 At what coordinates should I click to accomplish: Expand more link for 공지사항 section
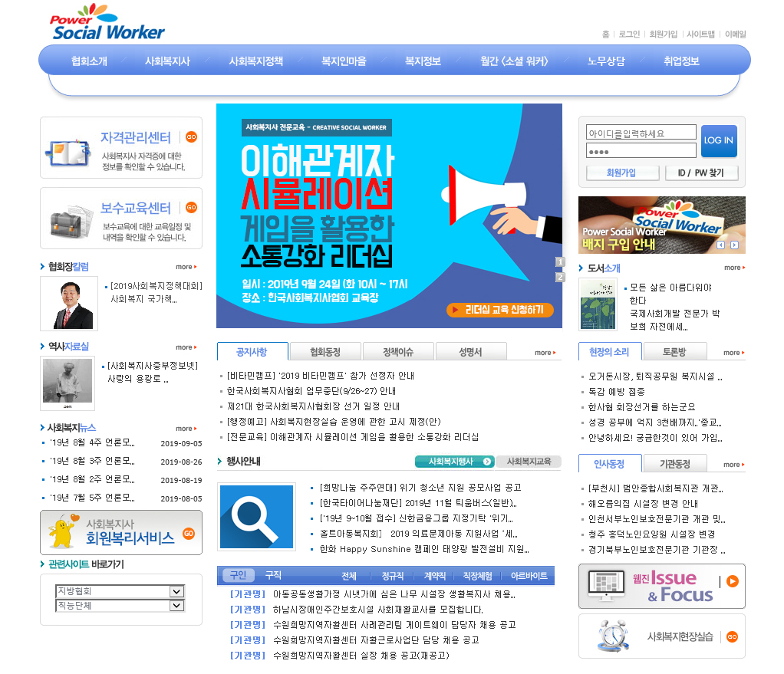coord(545,353)
